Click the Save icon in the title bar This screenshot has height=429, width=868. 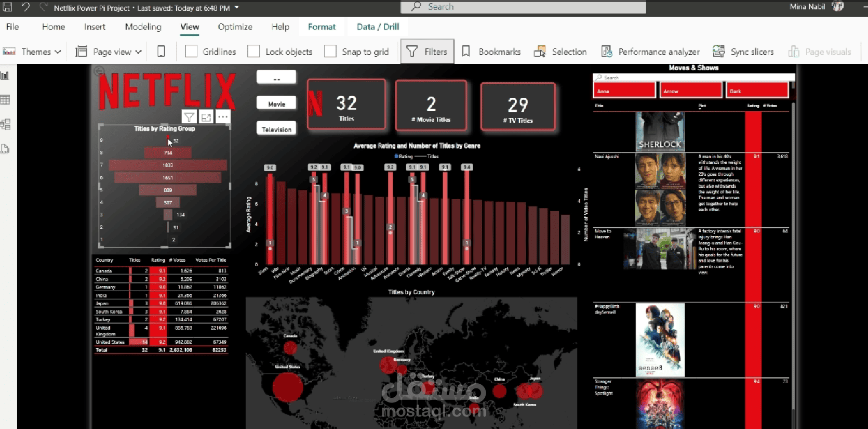(x=7, y=7)
